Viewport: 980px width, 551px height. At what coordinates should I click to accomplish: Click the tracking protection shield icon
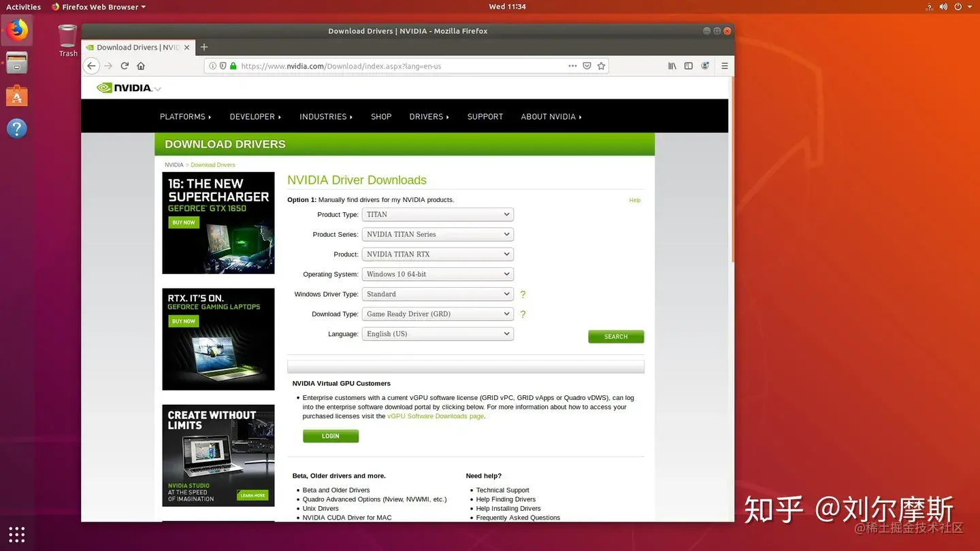[223, 66]
